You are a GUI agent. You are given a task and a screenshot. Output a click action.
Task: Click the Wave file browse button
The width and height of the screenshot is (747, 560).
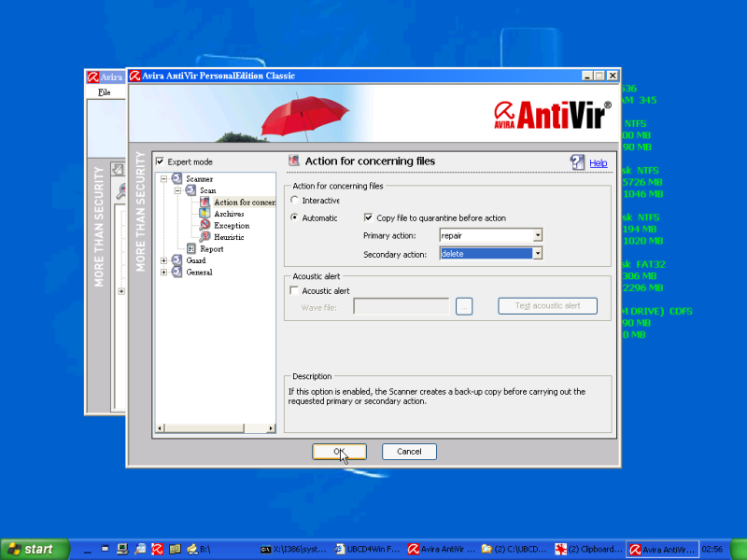pyautogui.click(x=464, y=306)
